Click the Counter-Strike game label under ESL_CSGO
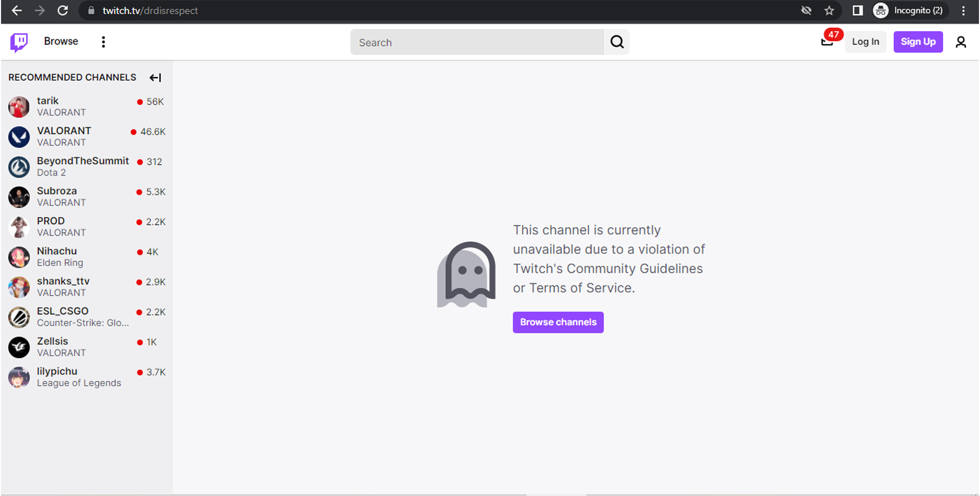This screenshot has width=980, height=496. click(x=83, y=323)
